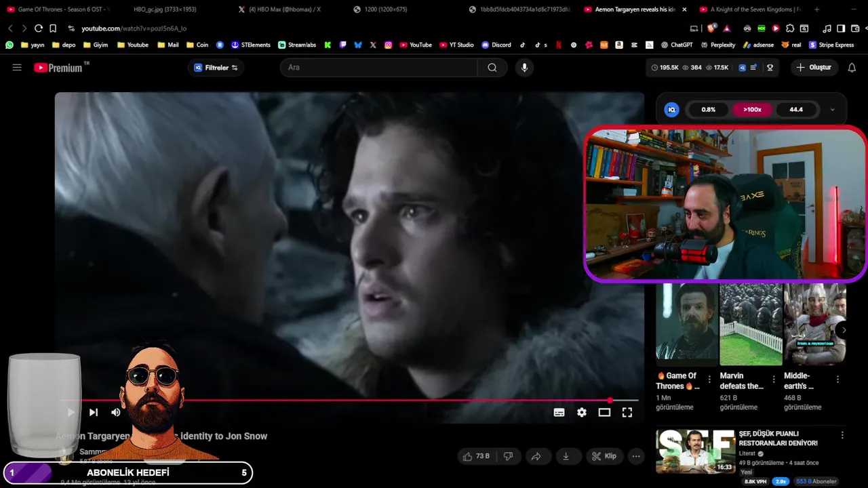Viewport: 868px width, 488px height.
Task: Bookmark this page with the bookmark icon
Action: click(53, 28)
